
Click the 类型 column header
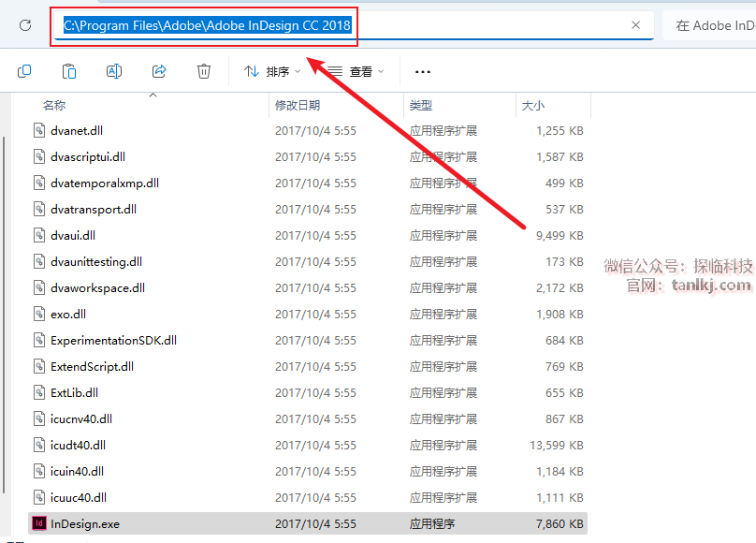tap(421, 106)
